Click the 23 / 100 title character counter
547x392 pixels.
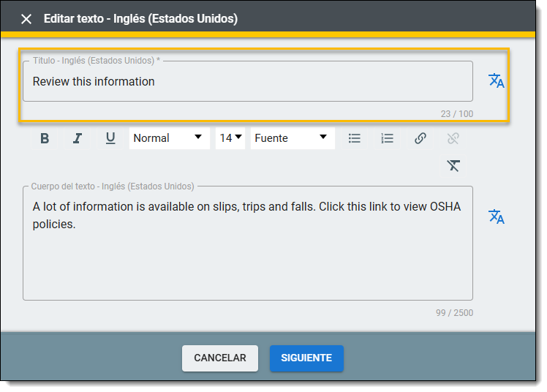(x=457, y=114)
